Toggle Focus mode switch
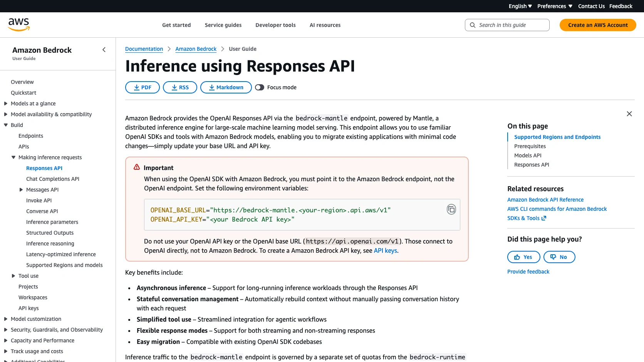 click(x=260, y=87)
